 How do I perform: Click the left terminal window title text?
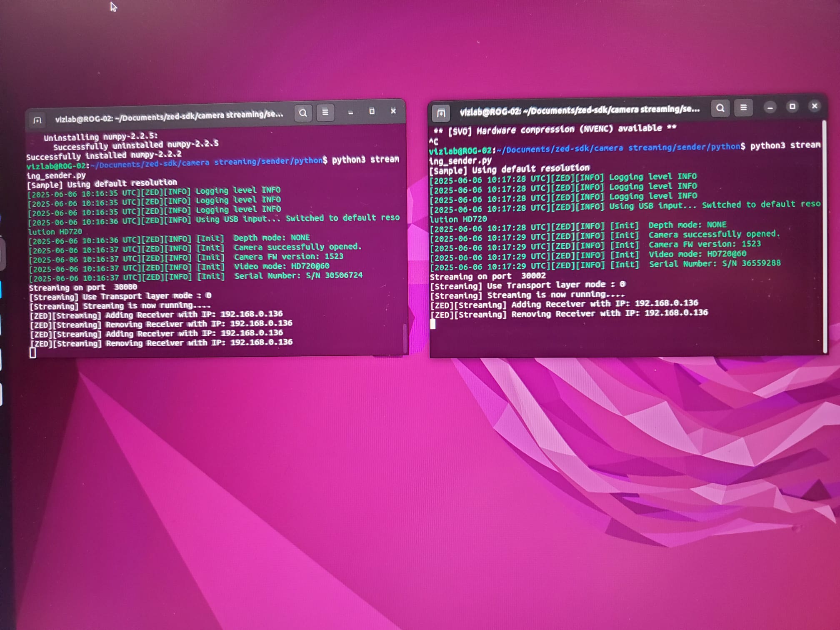pos(169,117)
